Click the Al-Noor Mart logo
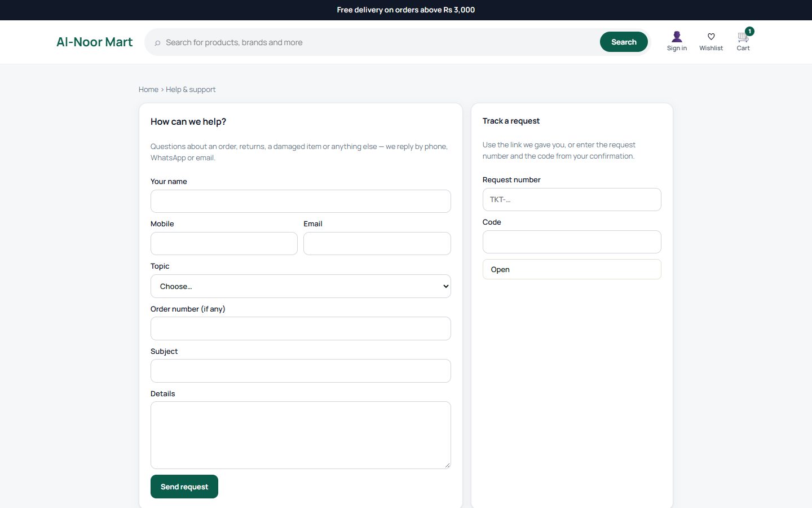 click(x=95, y=42)
